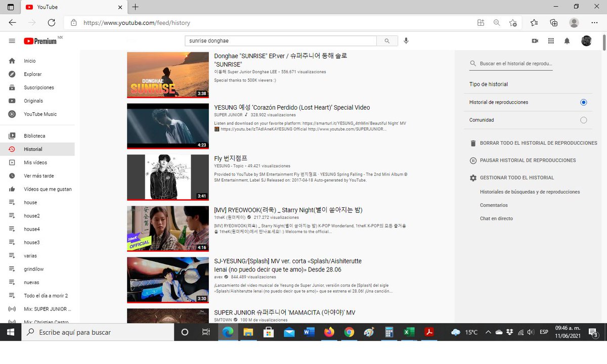Select Historial de reproducciones radio button

tap(583, 102)
